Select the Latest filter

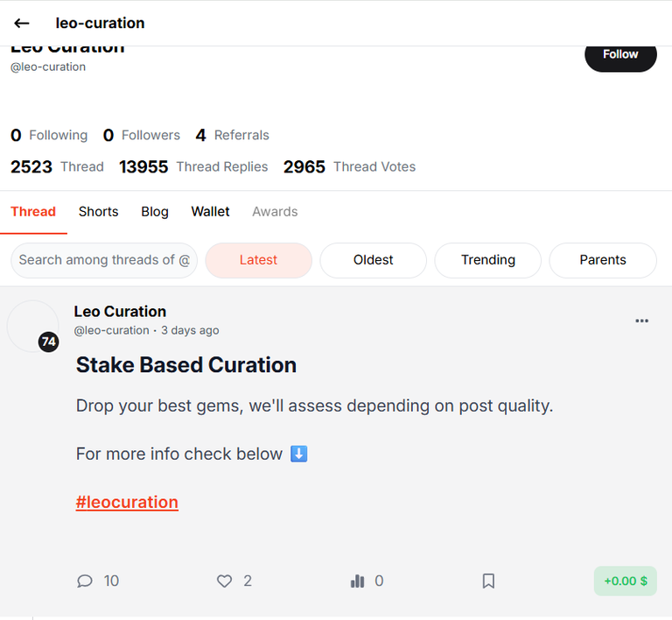pos(258,260)
